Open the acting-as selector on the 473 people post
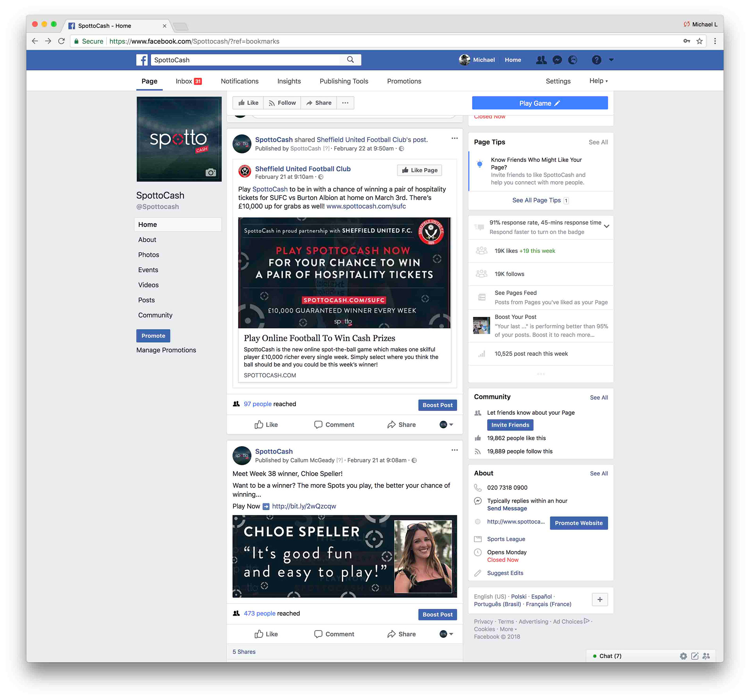This screenshot has width=750, height=700. tap(446, 634)
